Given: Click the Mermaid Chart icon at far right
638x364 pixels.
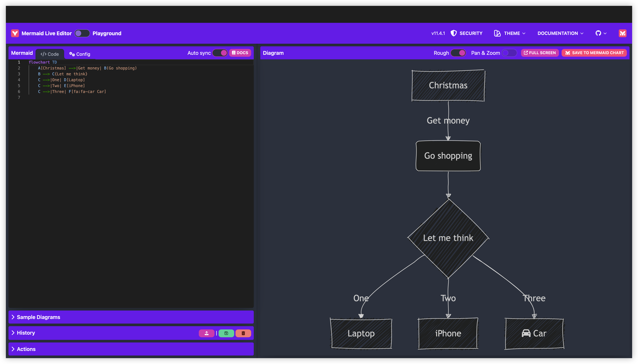Looking at the screenshot, I should coord(623,33).
